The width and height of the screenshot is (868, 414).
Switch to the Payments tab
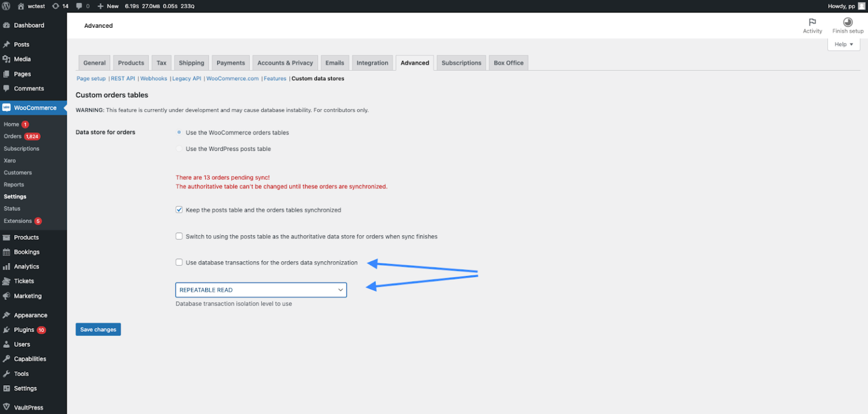[231, 63]
